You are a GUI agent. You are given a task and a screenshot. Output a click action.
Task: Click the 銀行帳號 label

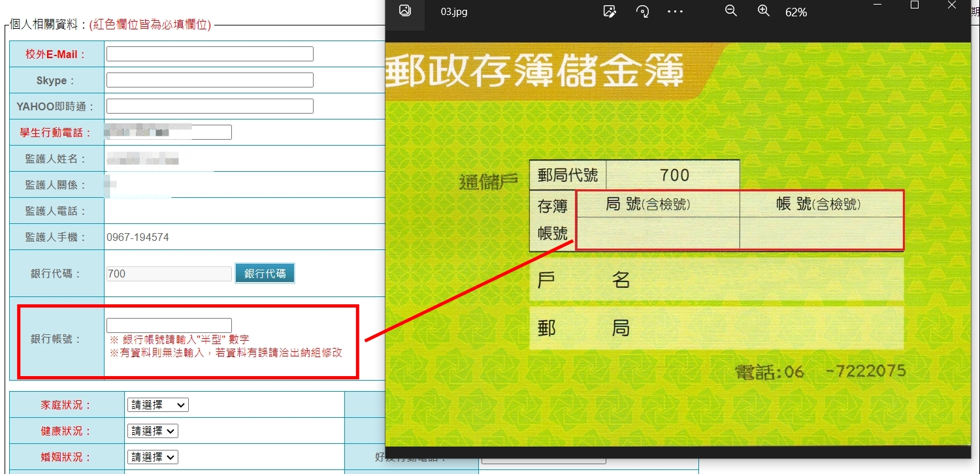[56, 339]
